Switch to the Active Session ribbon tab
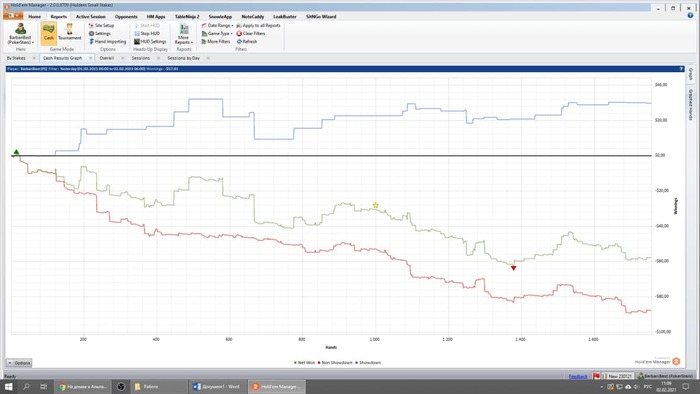This screenshot has height=394, width=700. (91, 17)
